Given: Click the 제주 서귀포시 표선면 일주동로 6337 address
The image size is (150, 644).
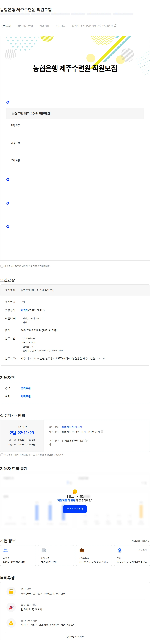Looking at the screenshot, I should [x=58, y=359].
